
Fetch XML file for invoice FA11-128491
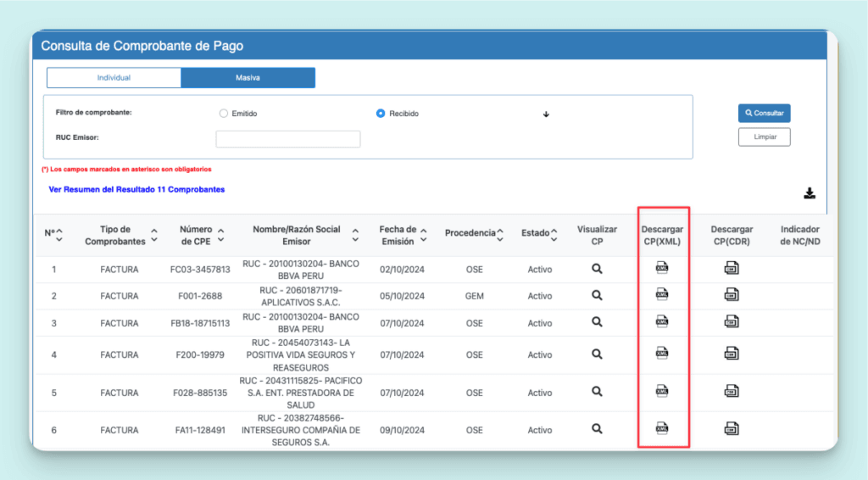pyautogui.click(x=661, y=428)
